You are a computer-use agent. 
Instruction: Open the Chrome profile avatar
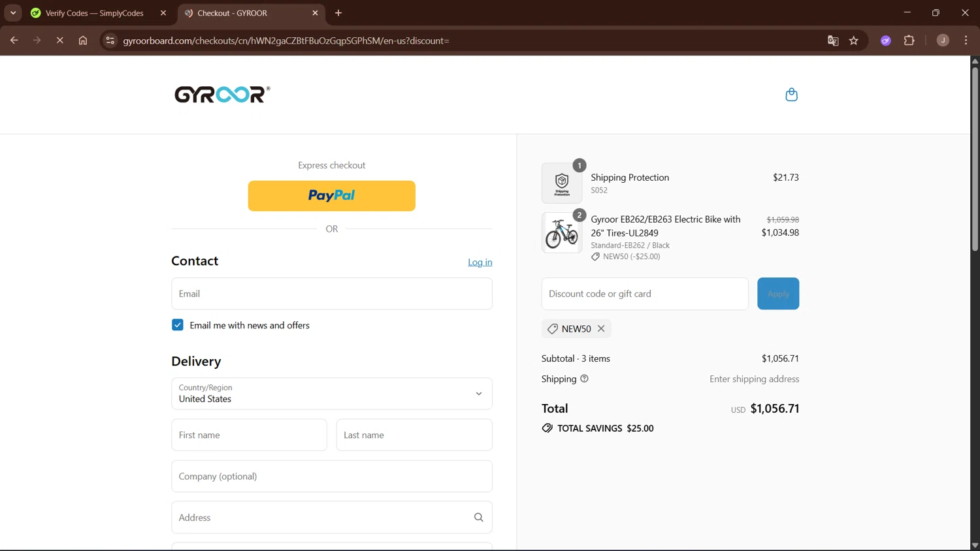943,40
